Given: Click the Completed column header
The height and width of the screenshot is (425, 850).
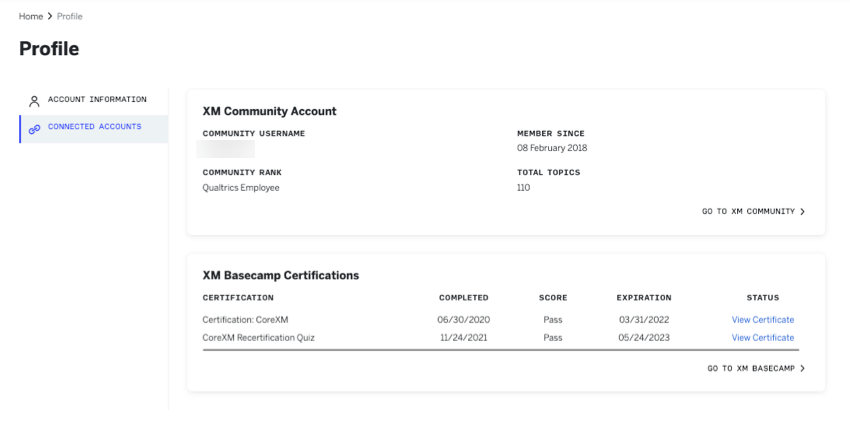Looking at the screenshot, I should pyautogui.click(x=463, y=298).
